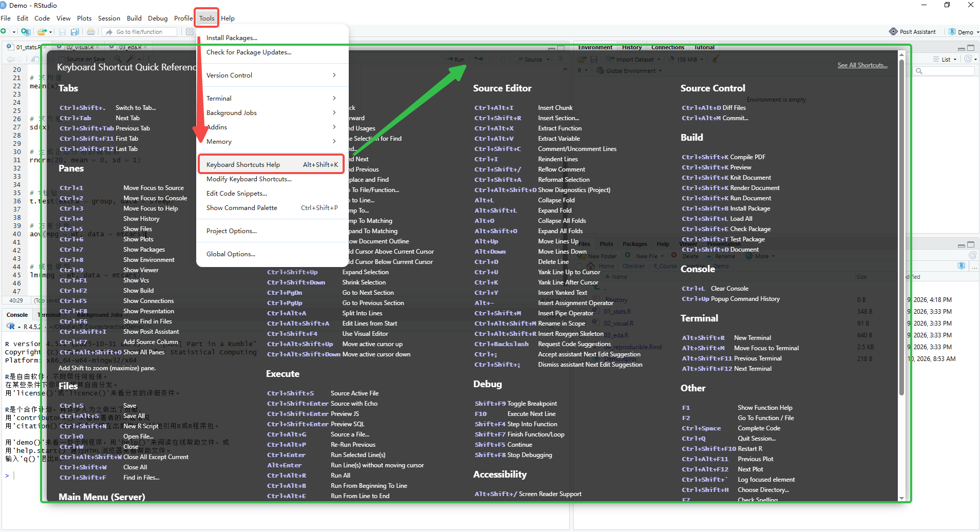Viewport: 980px width, 532px height.
Task: Maximize the Environment pane
Action: (x=971, y=48)
